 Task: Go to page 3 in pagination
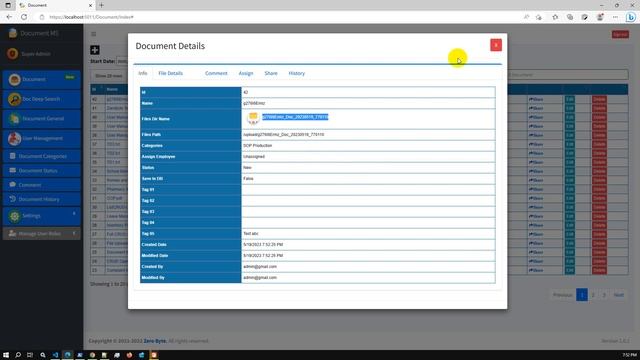[x=604, y=295]
